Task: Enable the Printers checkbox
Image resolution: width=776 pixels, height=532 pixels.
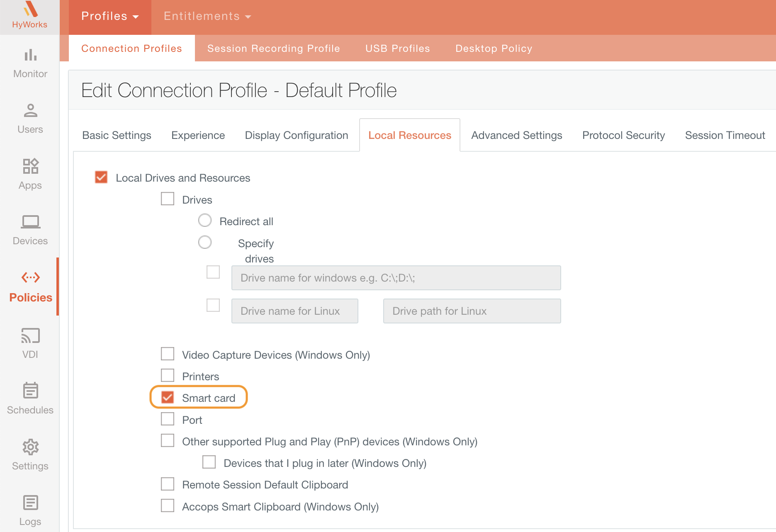Action: [168, 376]
